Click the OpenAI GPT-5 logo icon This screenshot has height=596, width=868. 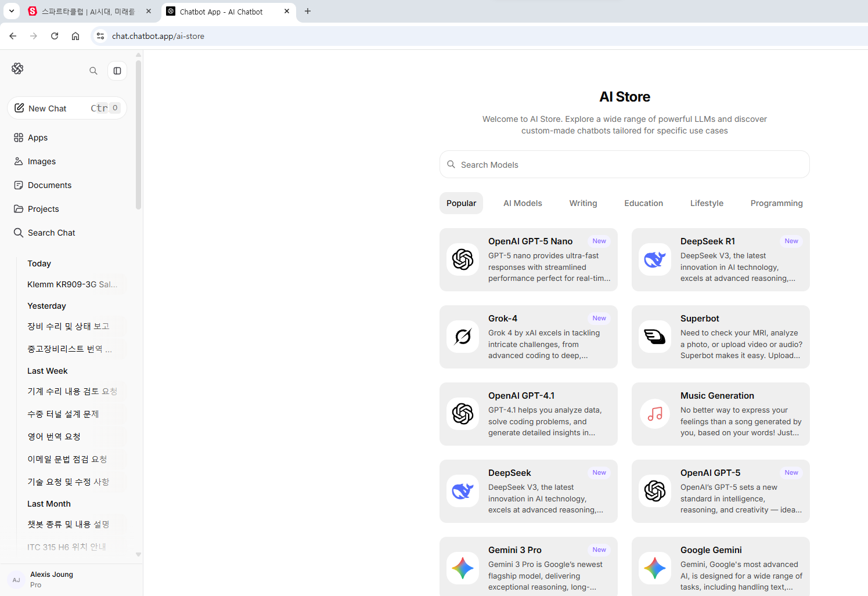click(x=655, y=491)
